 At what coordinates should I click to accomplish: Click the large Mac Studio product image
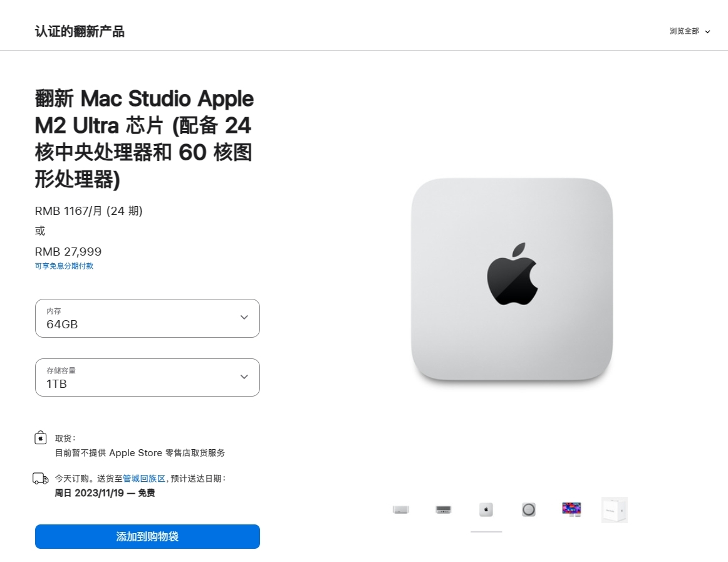click(511, 279)
